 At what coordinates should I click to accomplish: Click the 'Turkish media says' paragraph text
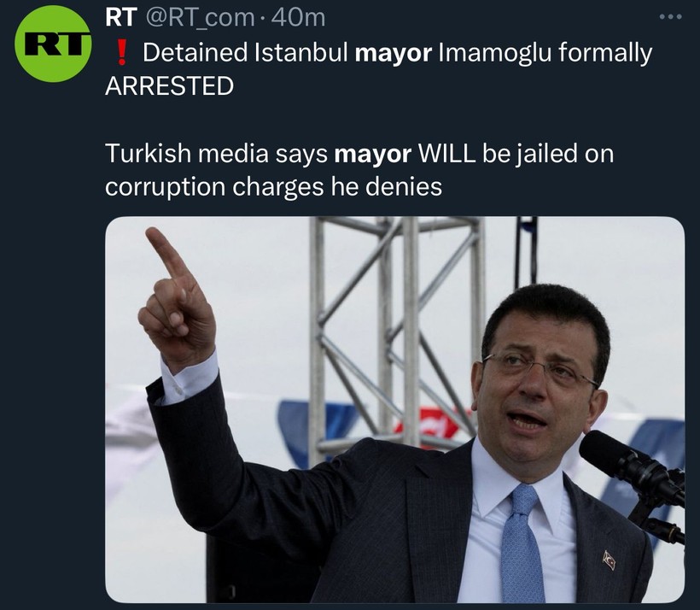click(x=360, y=170)
